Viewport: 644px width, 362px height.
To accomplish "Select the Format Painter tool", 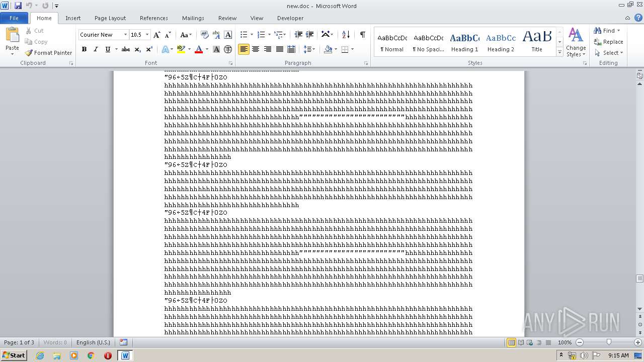I will (49, 53).
